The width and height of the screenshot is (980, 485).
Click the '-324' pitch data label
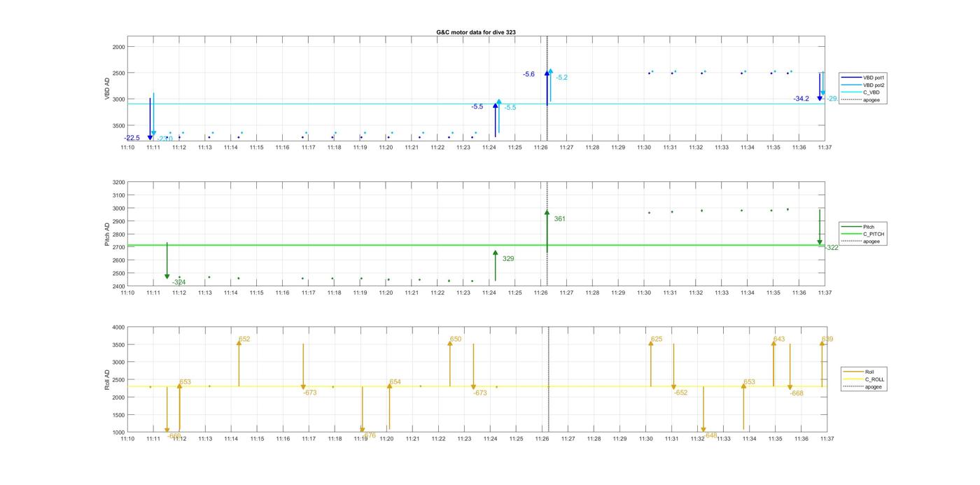[x=178, y=282]
